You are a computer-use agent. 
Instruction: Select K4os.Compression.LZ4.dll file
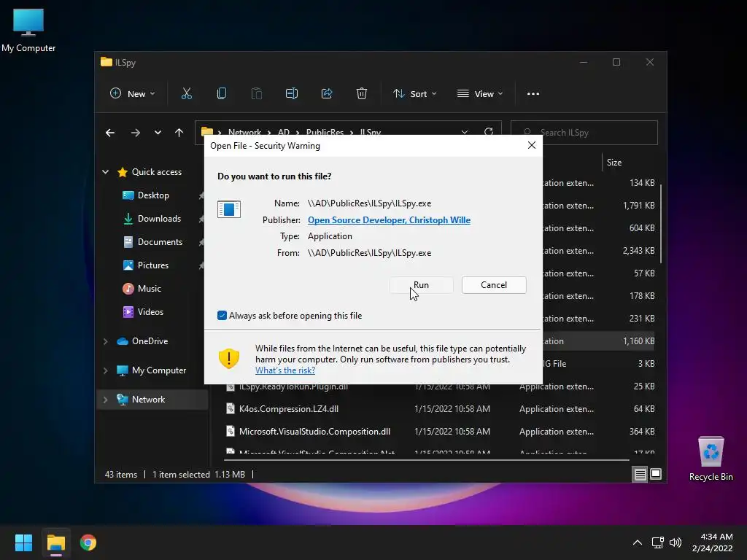289,408
